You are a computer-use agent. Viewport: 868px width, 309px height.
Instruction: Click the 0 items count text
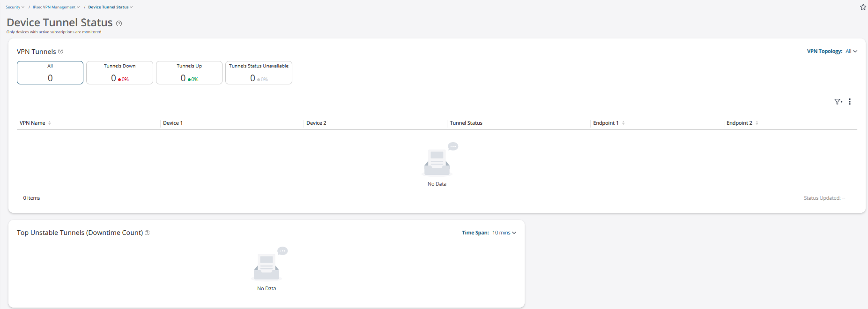(31, 198)
